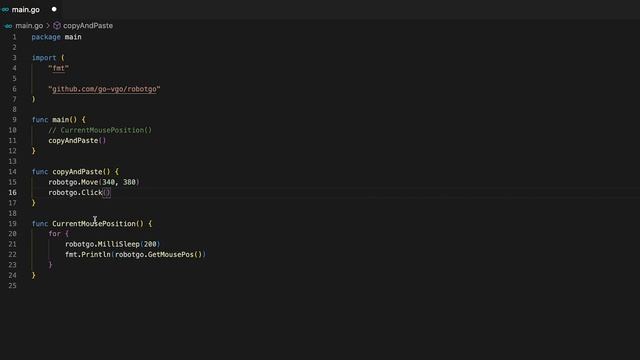Image resolution: width=640 pixels, height=360 pixels.
Task: Click the "fmt" import link
Action: click(x=58, y=68)
